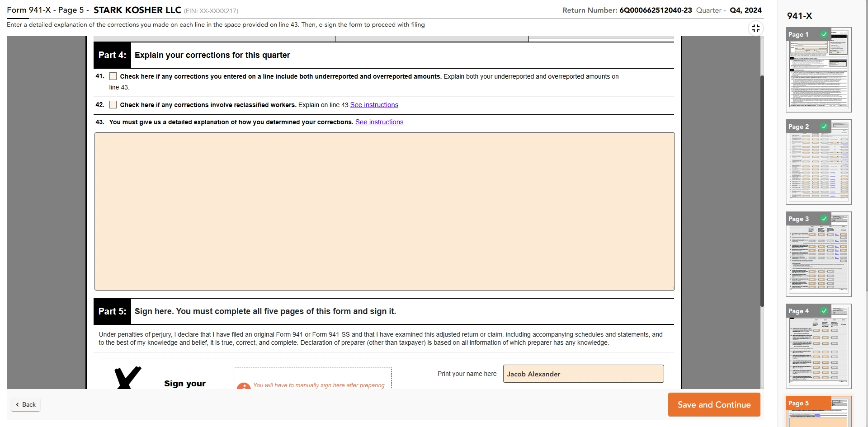Open Page 1 thumbnail
Viewport: 868px width, 427px height.
[x=818, y=70]
